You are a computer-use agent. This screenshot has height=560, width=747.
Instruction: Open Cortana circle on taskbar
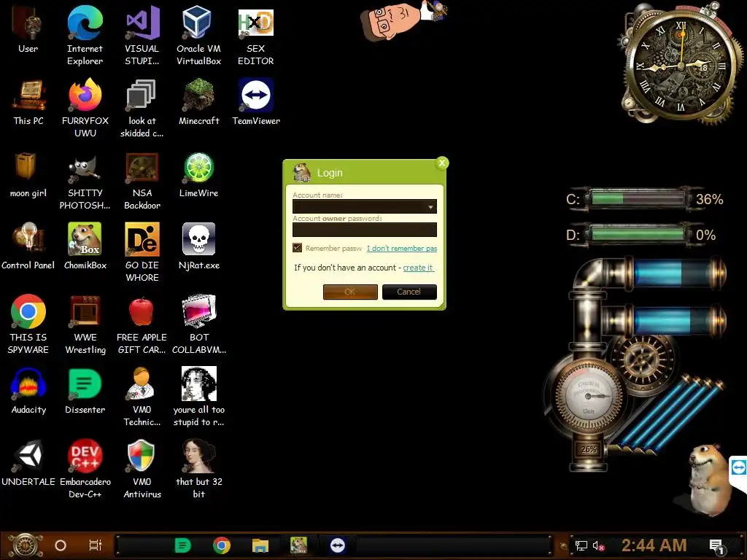(61, 545)
